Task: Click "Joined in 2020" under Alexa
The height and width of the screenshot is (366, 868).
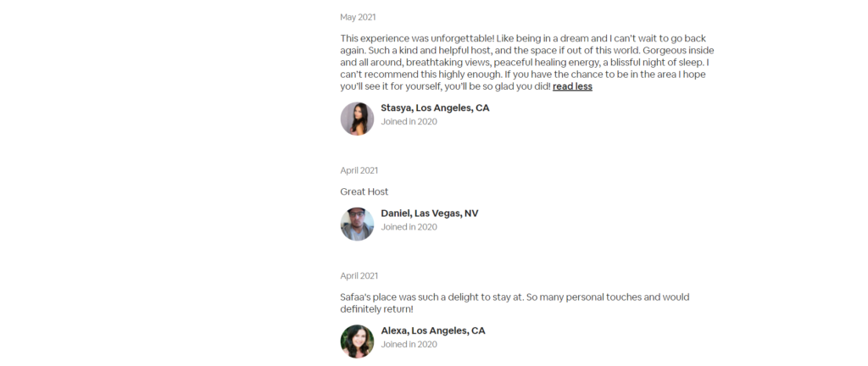Action: (409, 345)
